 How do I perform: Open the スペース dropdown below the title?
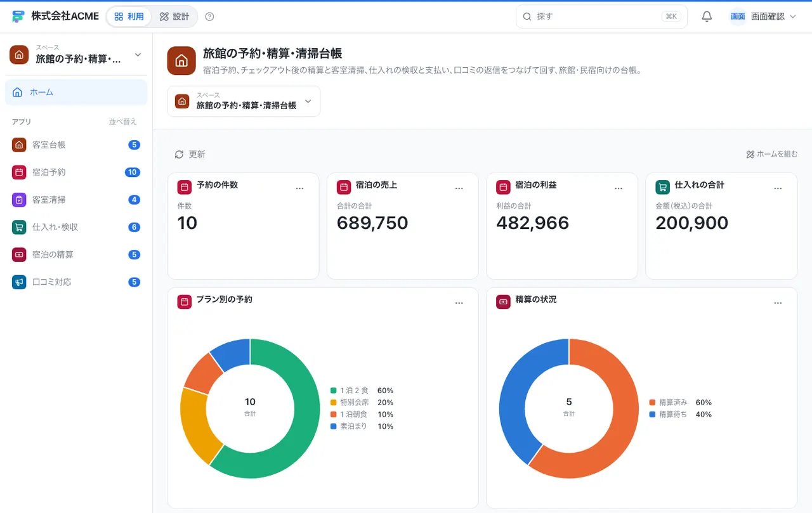(244, 101)
